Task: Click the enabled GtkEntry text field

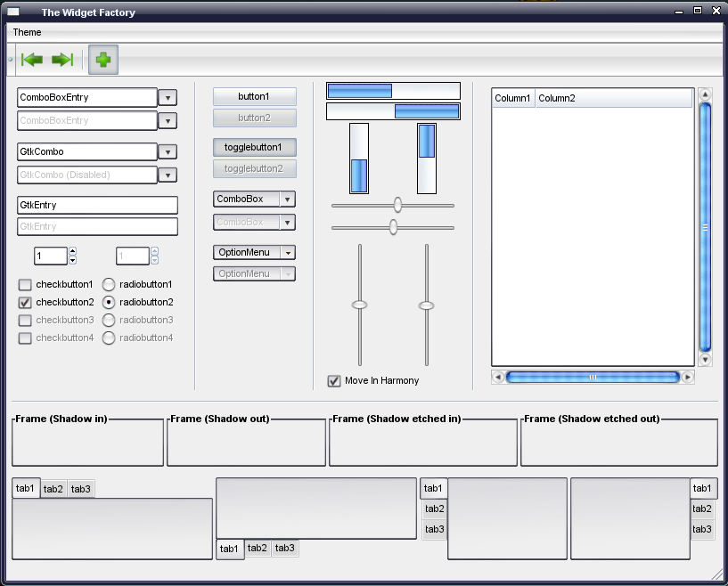Action: coord(97,205)
